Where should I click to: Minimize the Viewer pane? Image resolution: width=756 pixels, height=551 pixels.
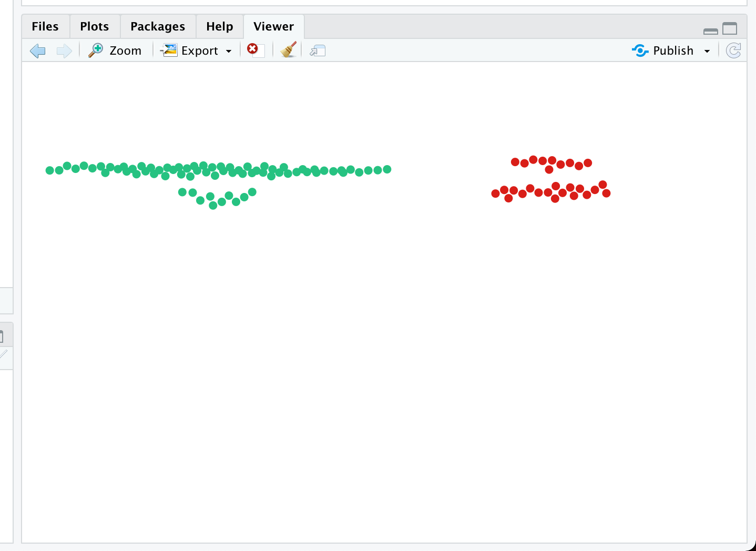(x=711, y=31)
